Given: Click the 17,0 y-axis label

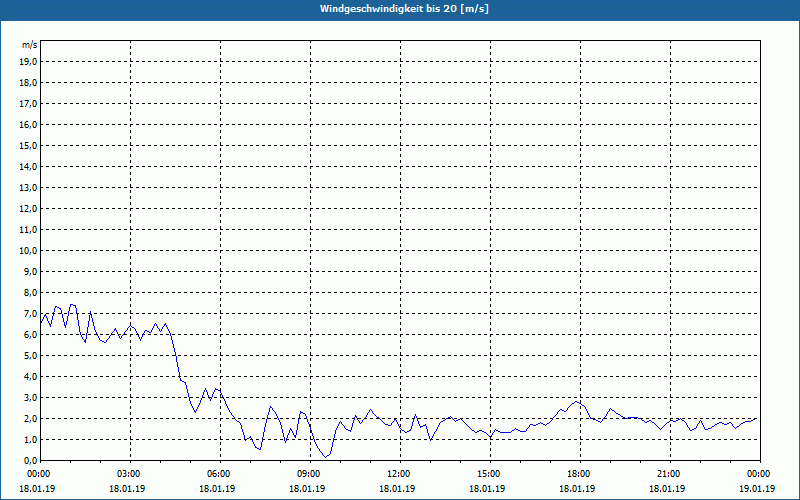Looking at the screenshot, I should [x=28, y=104].
